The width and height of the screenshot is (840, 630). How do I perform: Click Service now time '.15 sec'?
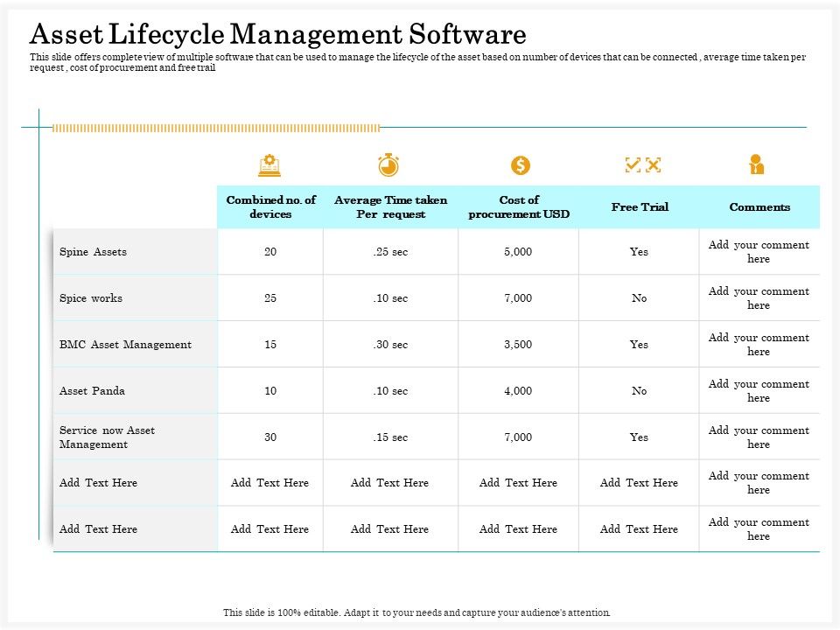[x=390, y=437]
